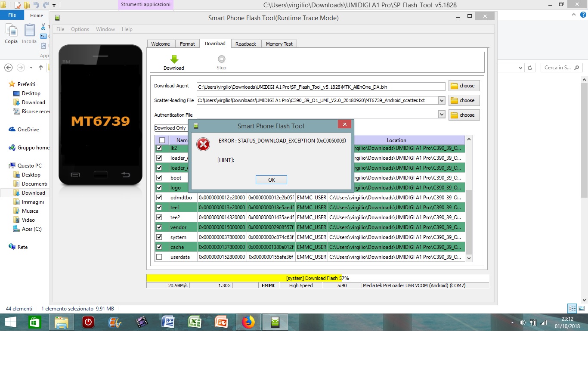Click the Explorer up-folder arrow
Viewport: 588px width, 391px height.
(41, 68)
